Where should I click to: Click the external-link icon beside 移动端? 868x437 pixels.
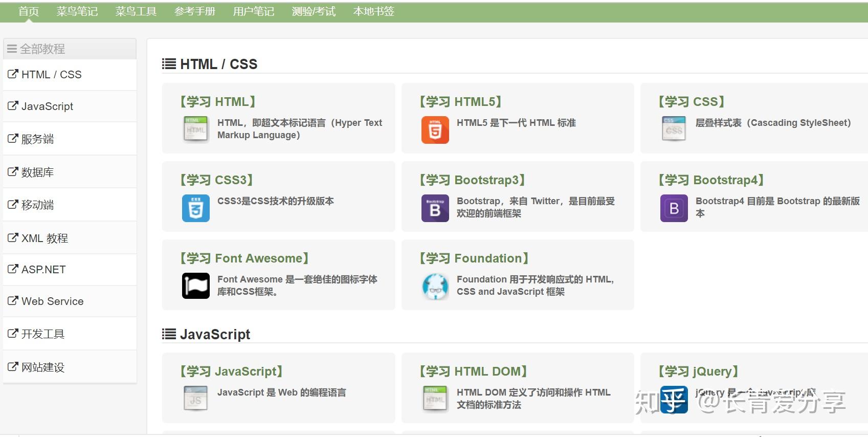tap(13, 204)
